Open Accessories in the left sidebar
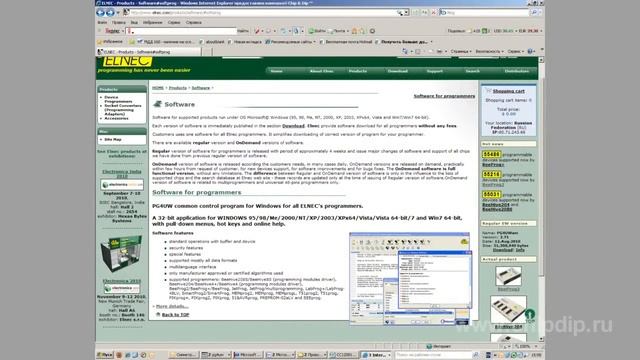The image size is (640, 360). (116, 118)
